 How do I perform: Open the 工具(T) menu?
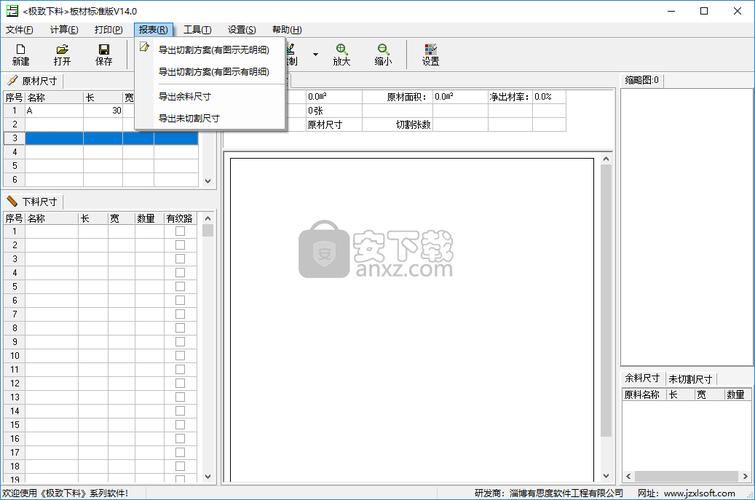[x=197, y=30]
